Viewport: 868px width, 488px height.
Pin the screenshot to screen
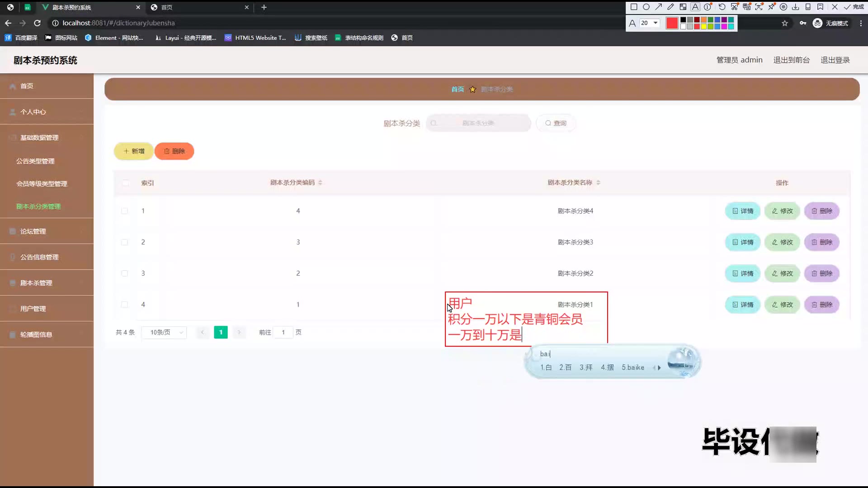(771, 7)
